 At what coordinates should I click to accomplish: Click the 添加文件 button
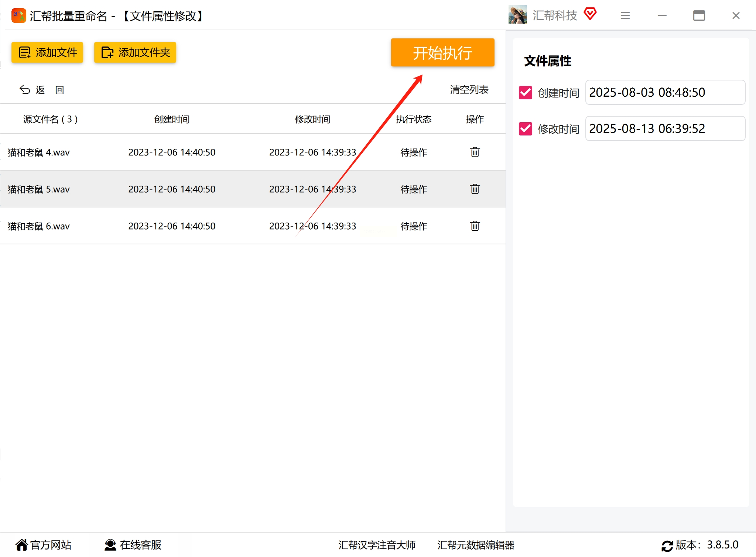point(47,52)
